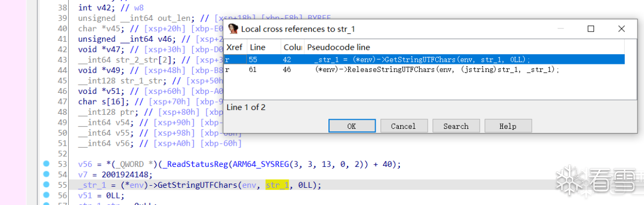The image size is (644, 205).
Task: Close the Local cross references dialog
Action: (x=621, y=29)
